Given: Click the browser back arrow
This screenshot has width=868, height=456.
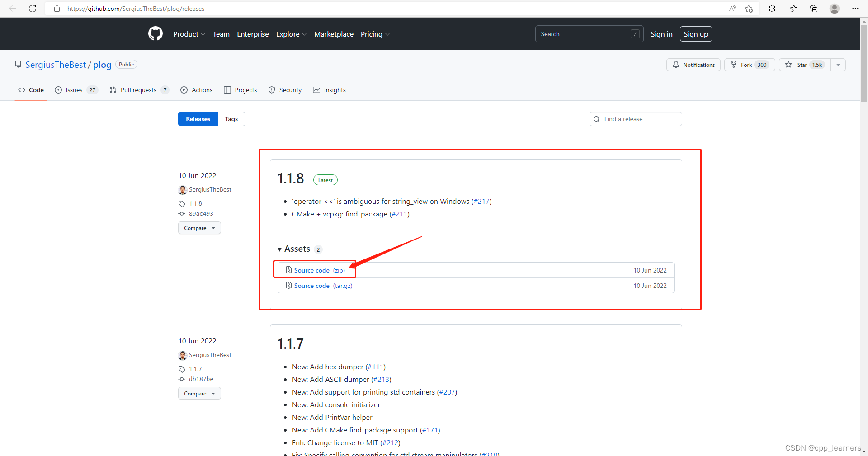Looking at the screenshot, I should click(13, 9).
